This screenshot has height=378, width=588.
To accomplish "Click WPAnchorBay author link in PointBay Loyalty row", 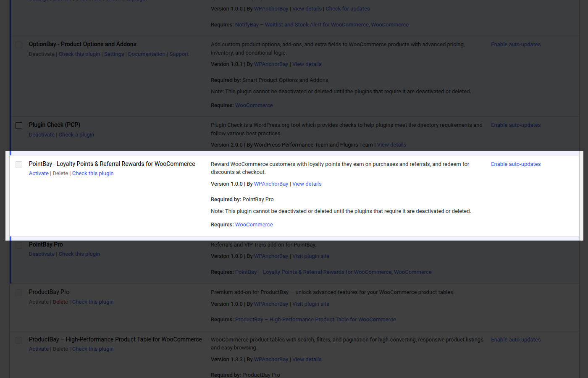I will click(271, 184).
